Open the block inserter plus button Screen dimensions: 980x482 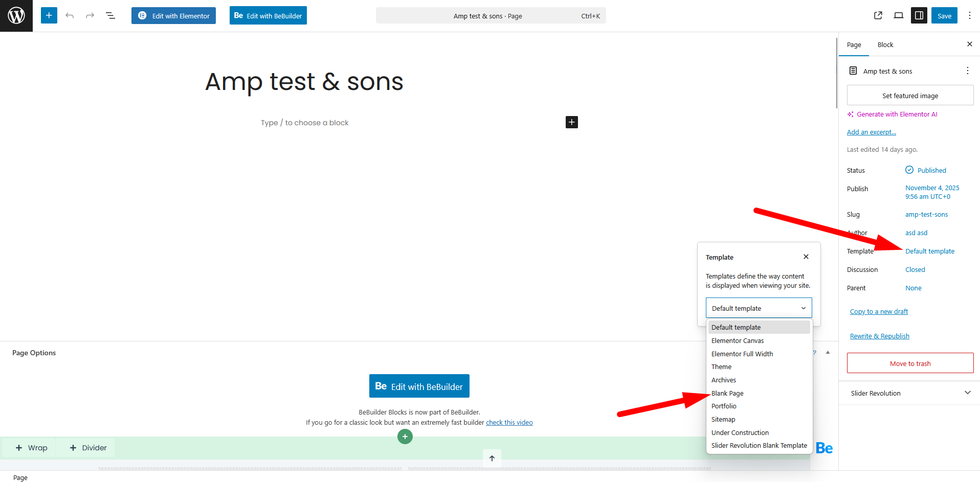pyautogui.click(x=49, y=15)
